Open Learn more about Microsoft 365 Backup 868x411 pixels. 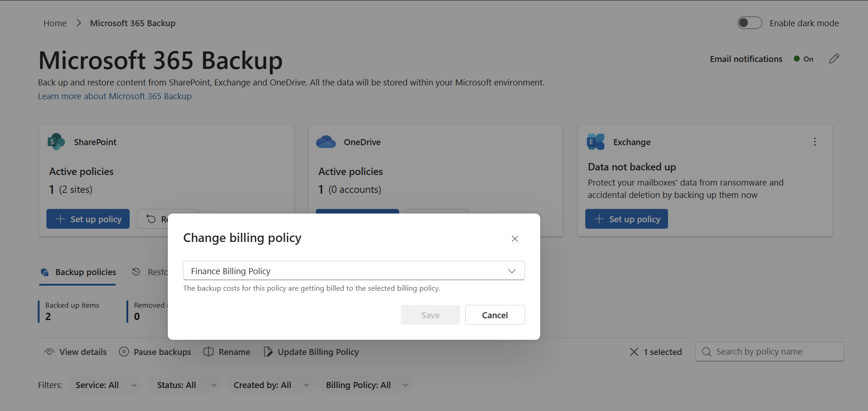[x=114, y=96]
